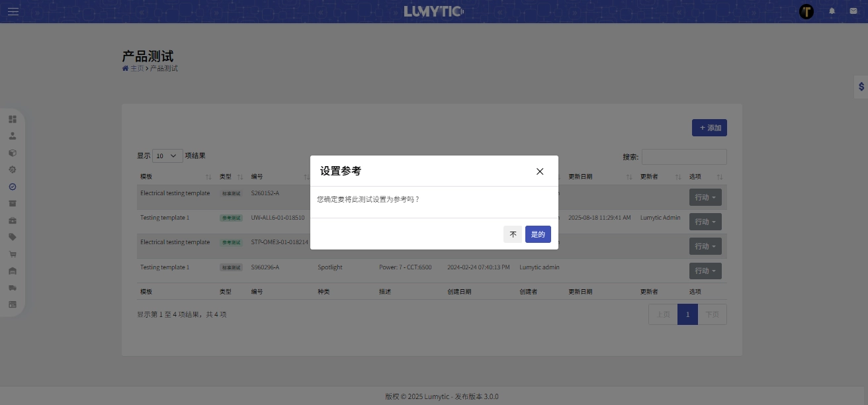868x405 pixels.
Task: Select the product package icon in sidebar
Action: 13,152
